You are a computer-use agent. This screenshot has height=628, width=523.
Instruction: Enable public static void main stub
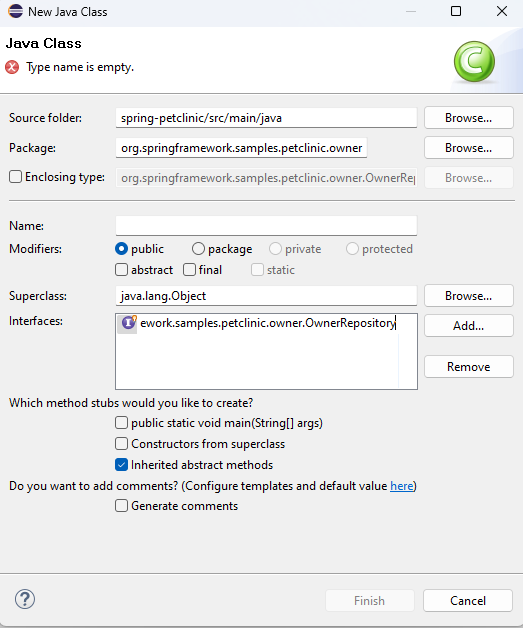121,423
